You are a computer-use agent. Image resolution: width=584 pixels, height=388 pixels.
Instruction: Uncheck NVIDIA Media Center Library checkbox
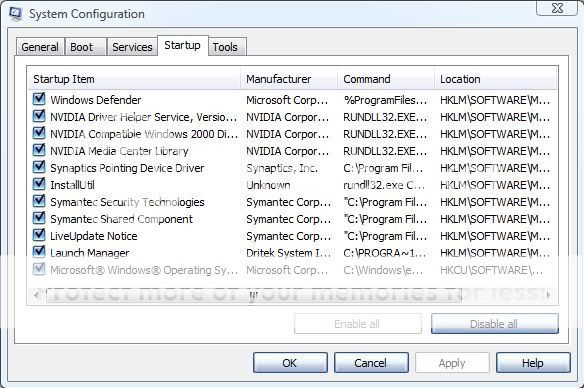(39, 150)
